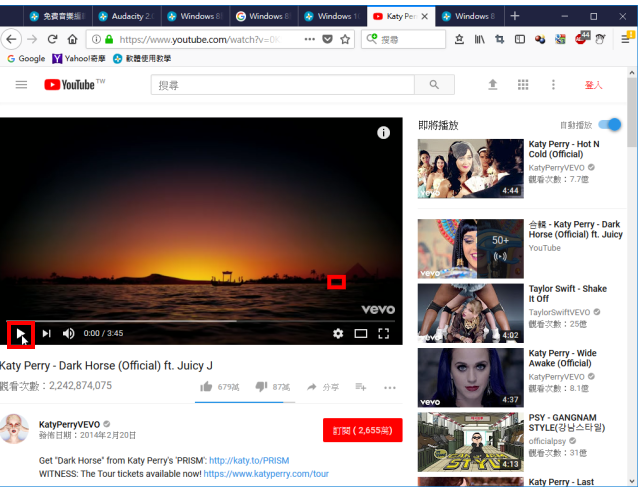Open YouTube hamburger guide menu
640x487 pixels.
(21, 85)
